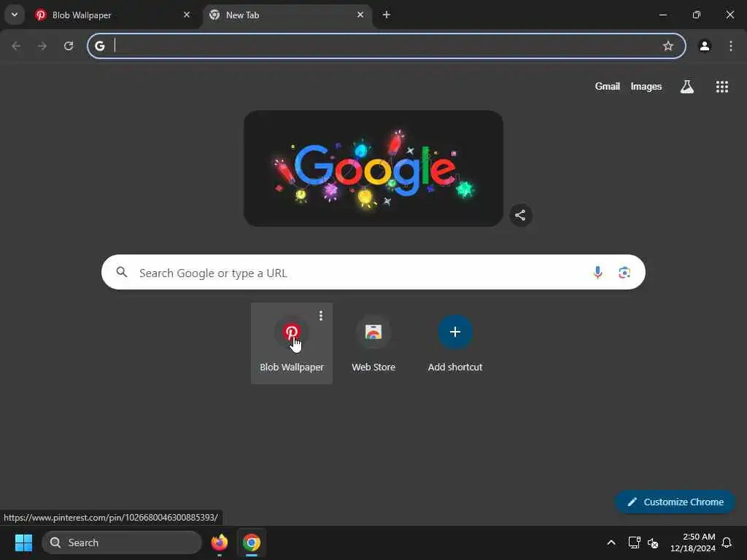Open the Windows Start menu
Viewport: 747px width, 560px height.
click(x=23, y=542)
